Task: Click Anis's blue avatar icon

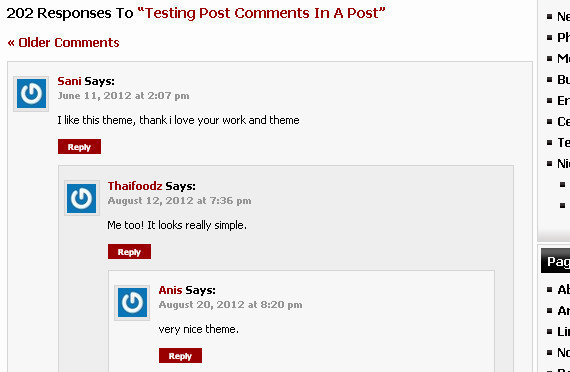Action: 132,303
